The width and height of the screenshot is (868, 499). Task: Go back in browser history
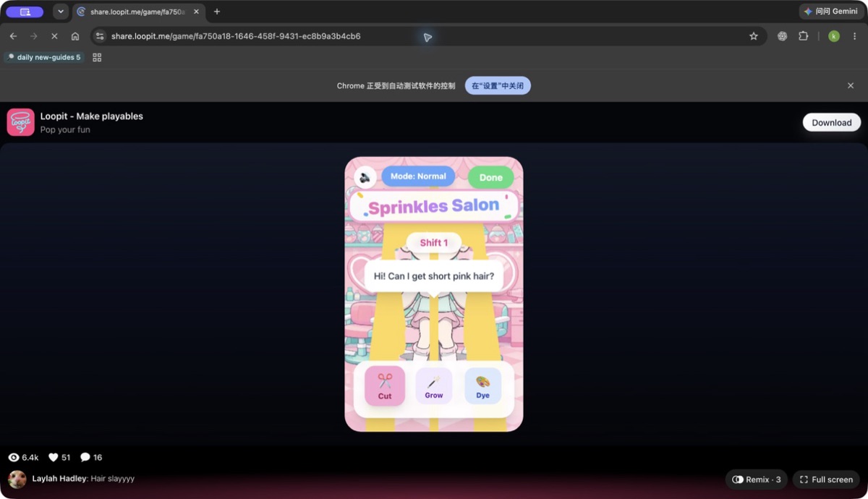pyautogui.click(x=13, y=36)
